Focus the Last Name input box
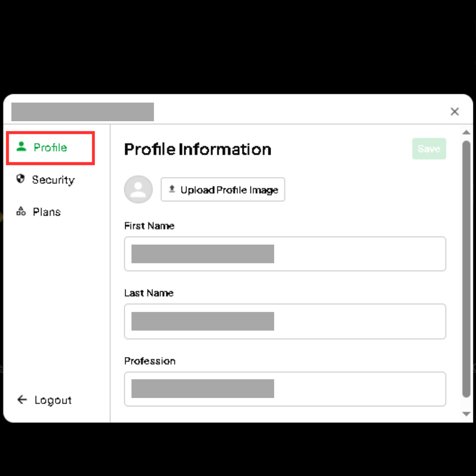The image size is (476, 476). coord(285,321)
